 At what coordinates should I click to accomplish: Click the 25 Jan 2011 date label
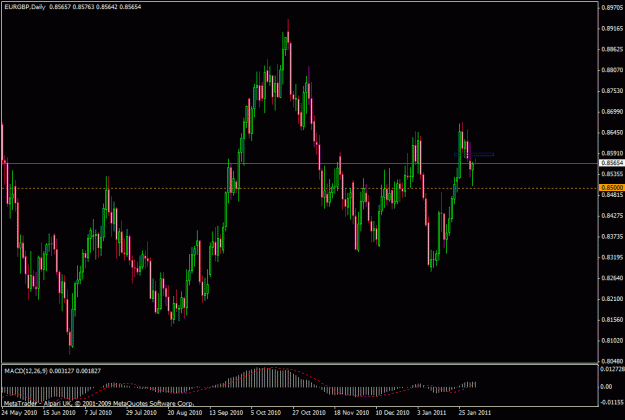475,413
